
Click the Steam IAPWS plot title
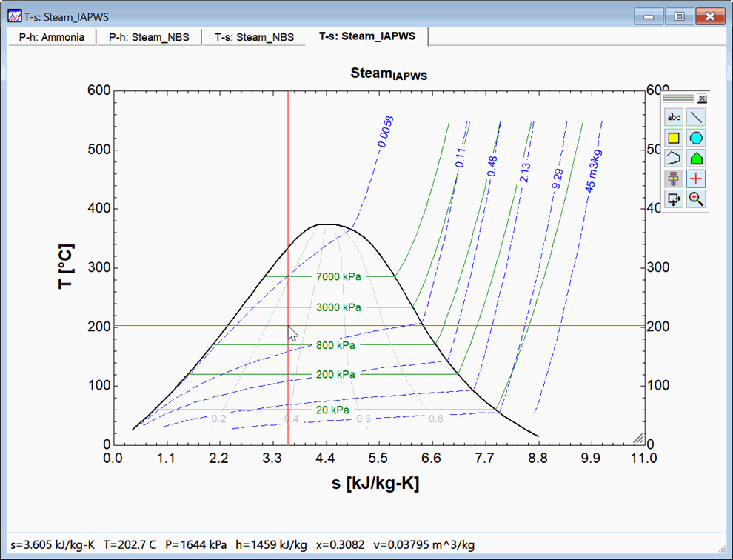point(388,74)
